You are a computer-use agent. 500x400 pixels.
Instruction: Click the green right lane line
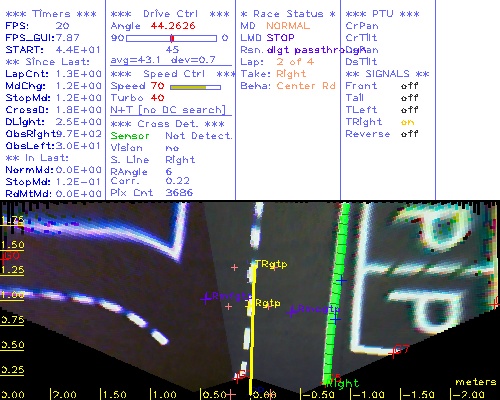pyautogui.click(x=336, y=293)
